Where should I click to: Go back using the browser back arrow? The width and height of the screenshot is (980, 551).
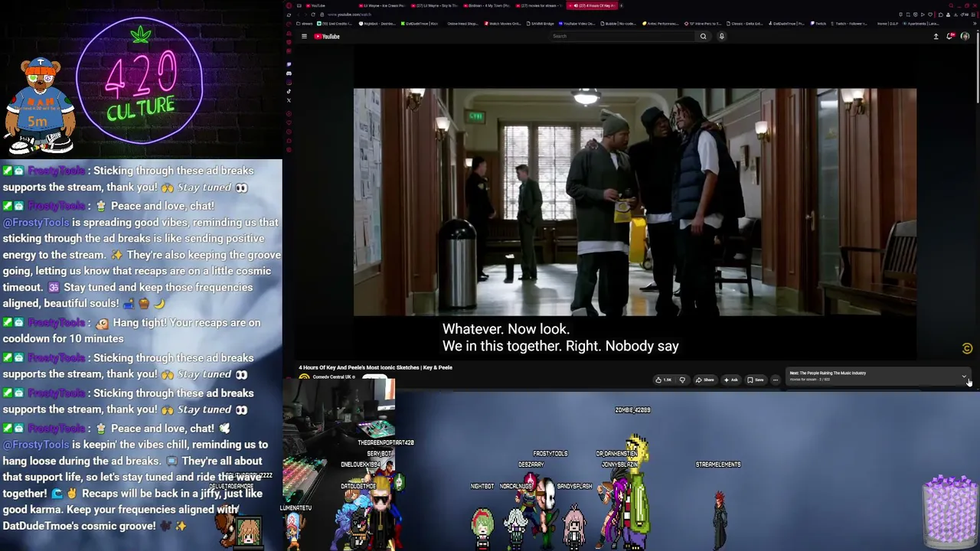tap(299, 15)
